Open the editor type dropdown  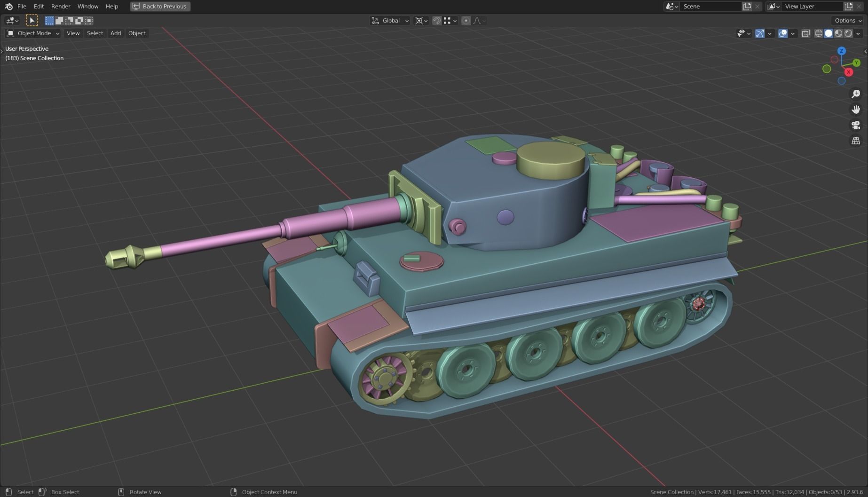click(12, 21)
